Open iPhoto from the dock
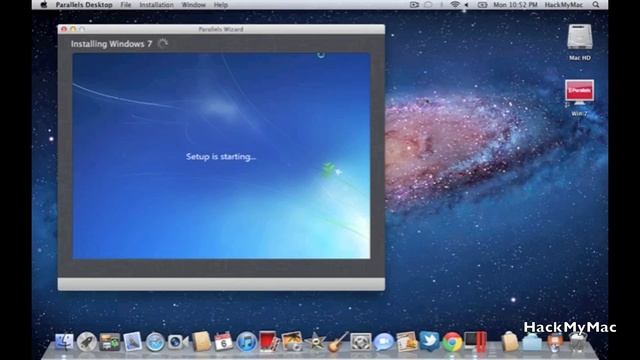 tap(292, 341)
